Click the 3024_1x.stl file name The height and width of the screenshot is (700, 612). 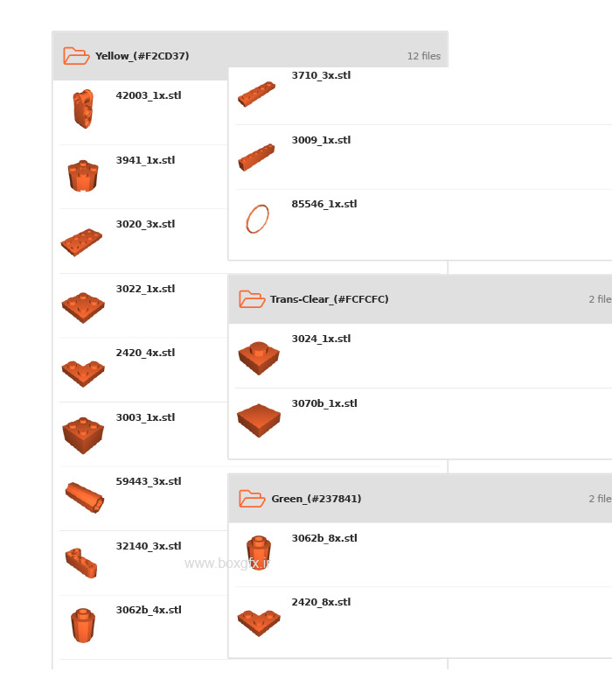pyautogui.click(x=321, y=339)
